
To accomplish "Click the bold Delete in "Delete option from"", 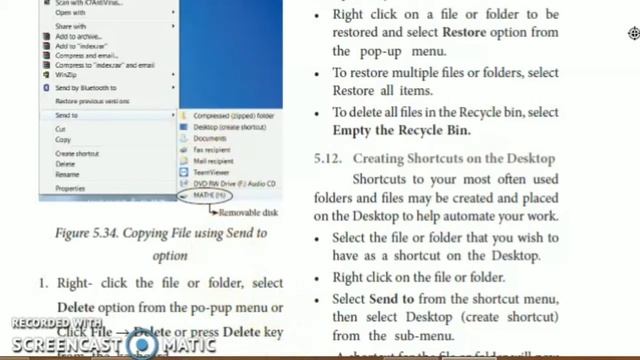I will [76, 307].
